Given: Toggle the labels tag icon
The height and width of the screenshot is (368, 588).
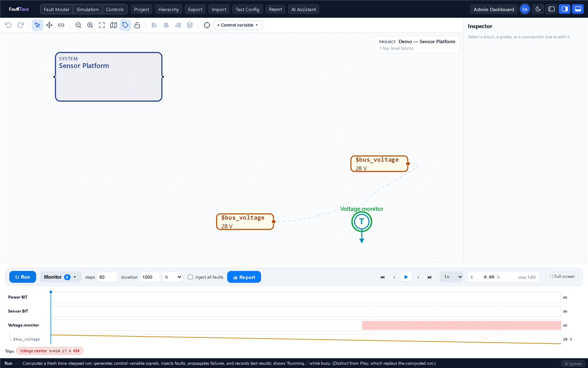Looking at the screenshot, I should (x=125, y=25).
